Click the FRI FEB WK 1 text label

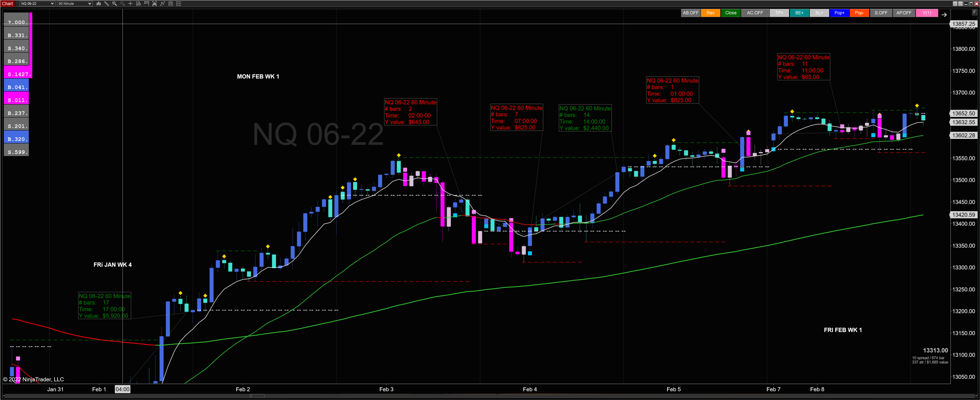843,330
